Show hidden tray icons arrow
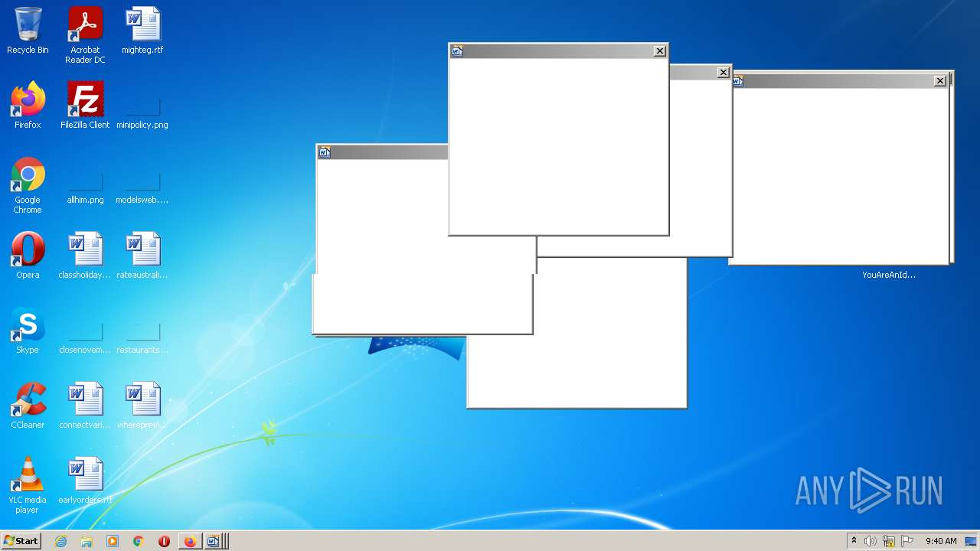The height and width of the screenshot is (551, 980). coord(854,541)
